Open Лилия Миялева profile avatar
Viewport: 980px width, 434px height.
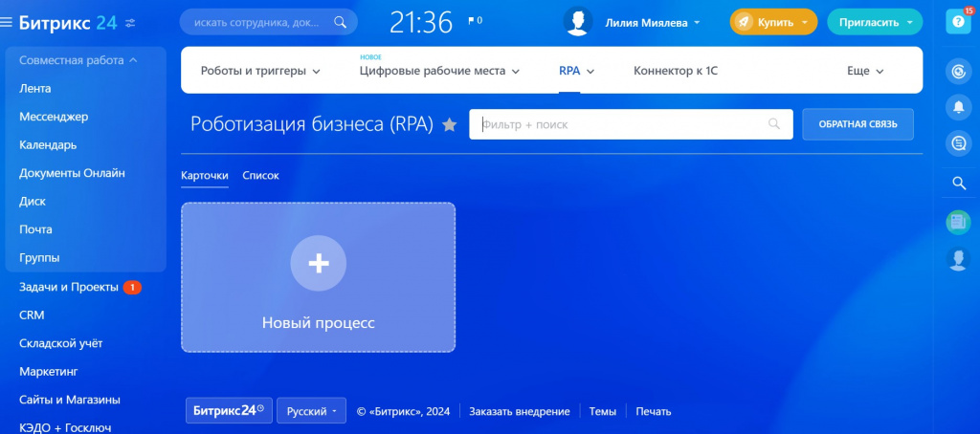[x=578, y=22]
